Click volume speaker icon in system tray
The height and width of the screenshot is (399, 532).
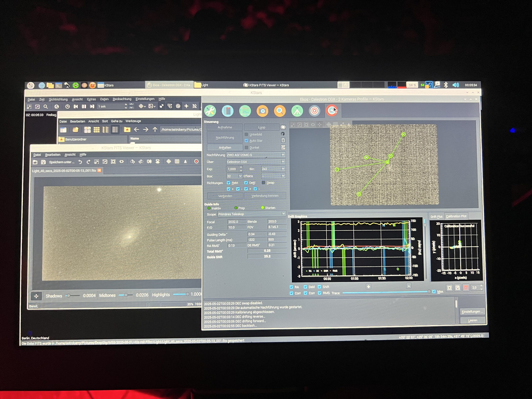[x=455, y=85]
